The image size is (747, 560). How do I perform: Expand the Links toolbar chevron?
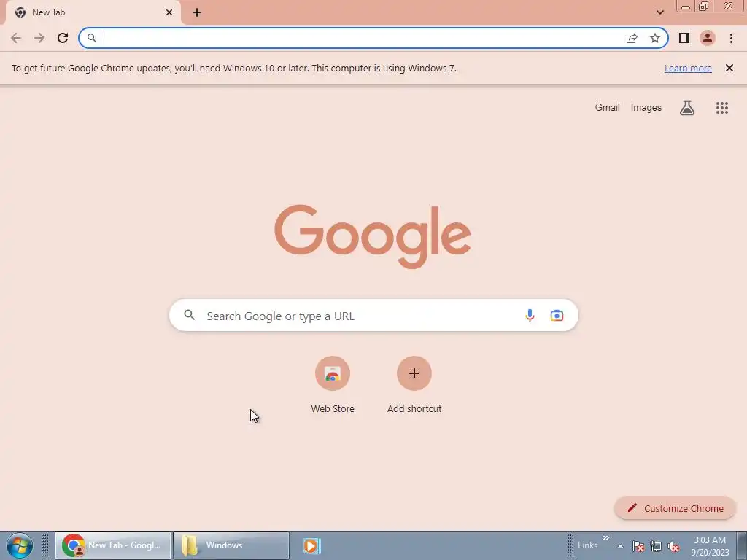(x=606, y=538)
